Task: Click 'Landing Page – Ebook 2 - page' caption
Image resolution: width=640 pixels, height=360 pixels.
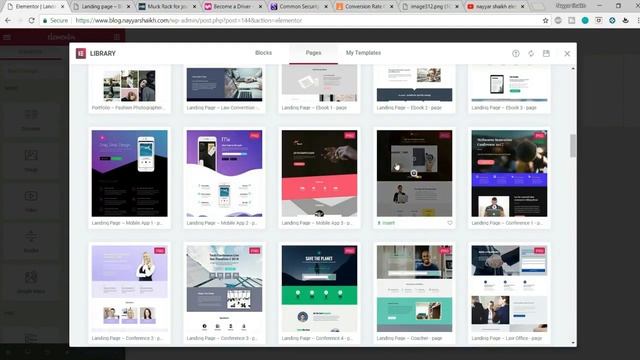Action: (409, 108)
